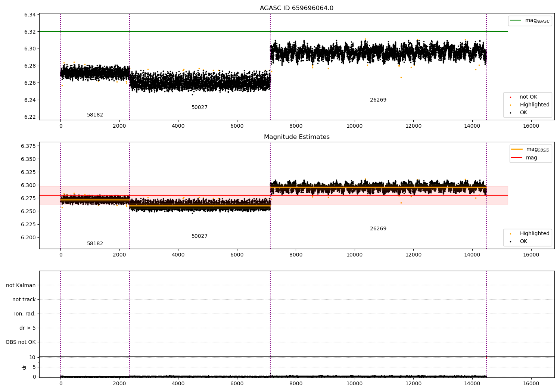The width and height of the screenshot is (560, 392).
Task: Click the 'dr' y-axis label
Action: pyautogui.click(x=24, y=367)
